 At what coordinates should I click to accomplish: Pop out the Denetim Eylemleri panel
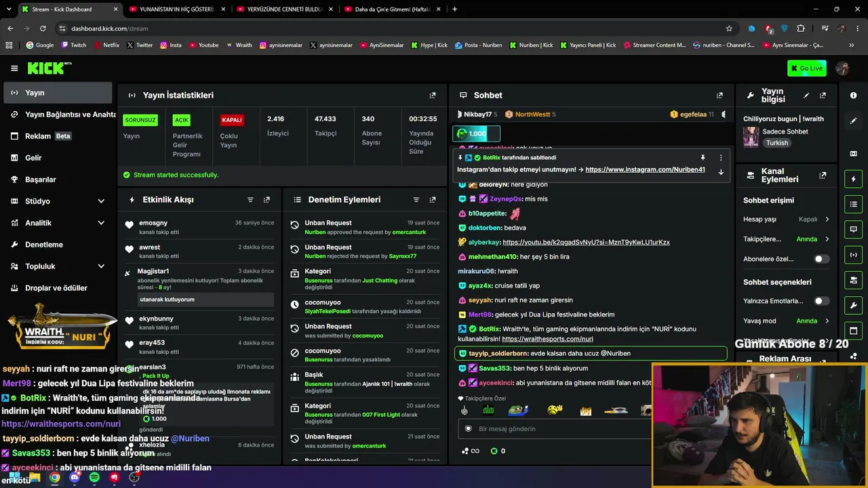pyautogui.click(x=433, y=200)
